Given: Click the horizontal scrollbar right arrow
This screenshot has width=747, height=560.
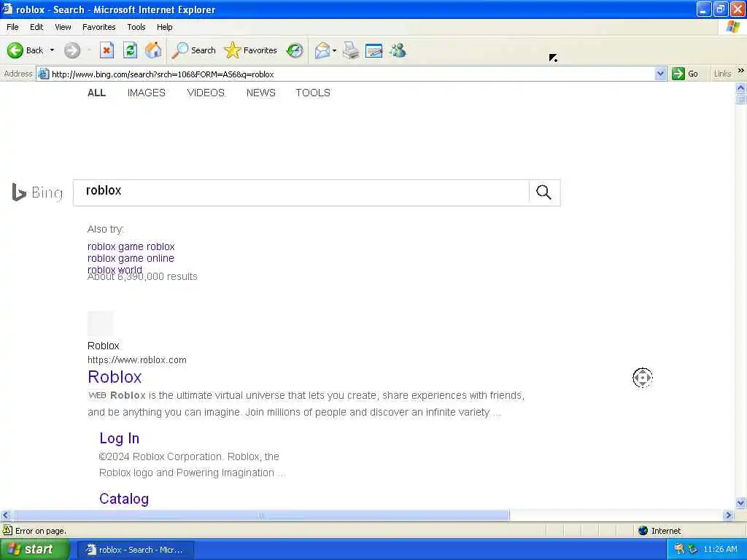Looking at the screenshot, I should pyautogui.click(x=728, y=516).
